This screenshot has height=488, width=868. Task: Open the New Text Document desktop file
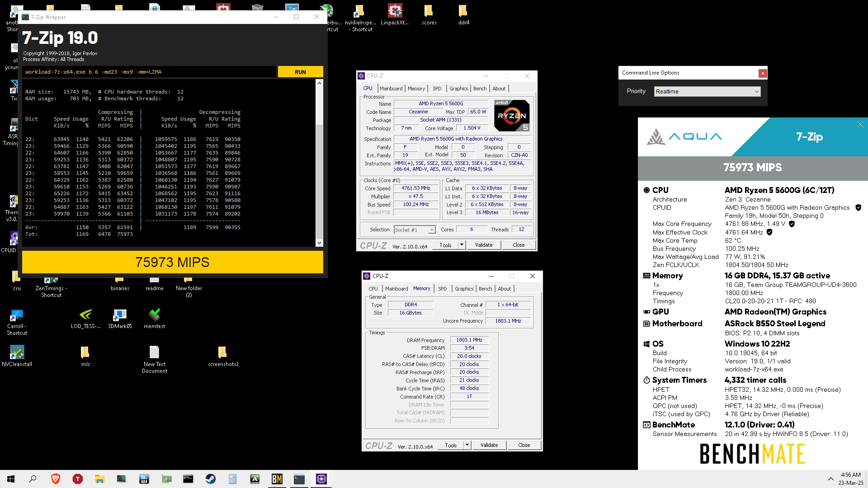[x=154, y=360]
